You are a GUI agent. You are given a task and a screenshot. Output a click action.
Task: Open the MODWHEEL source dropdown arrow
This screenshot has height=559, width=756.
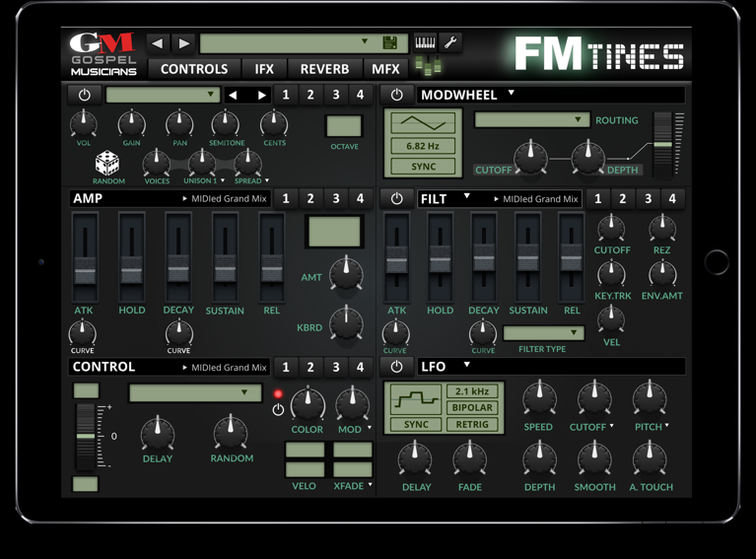[x=512, y=93]
